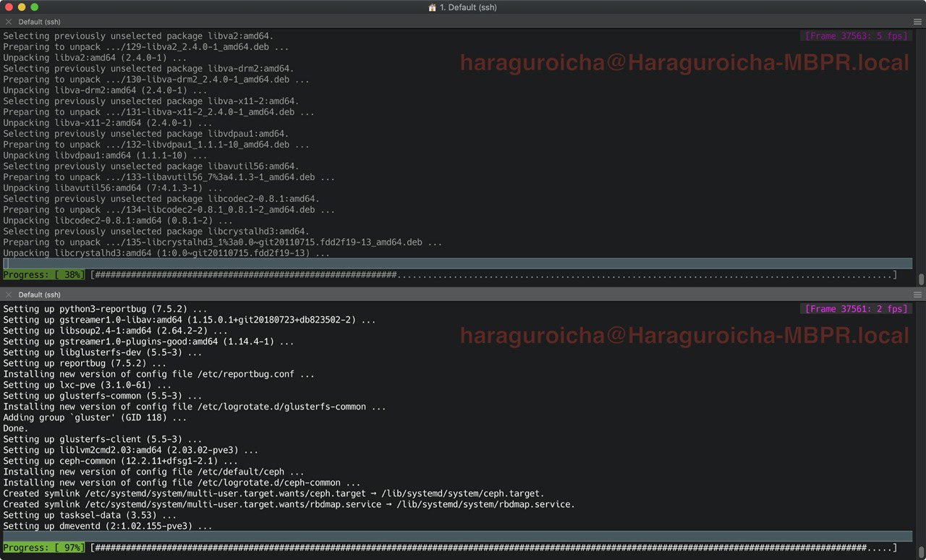Click the line Unpacking libavutil56:amd64 (7:4.1.3-1)
The height and width of the screenshot is (560, 926).
(x=113, y=188)
